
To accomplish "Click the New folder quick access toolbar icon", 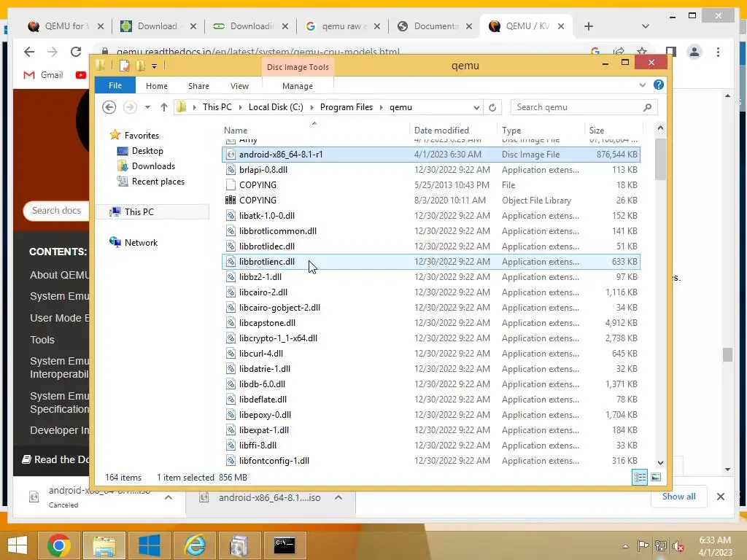I will click(141, 66).
